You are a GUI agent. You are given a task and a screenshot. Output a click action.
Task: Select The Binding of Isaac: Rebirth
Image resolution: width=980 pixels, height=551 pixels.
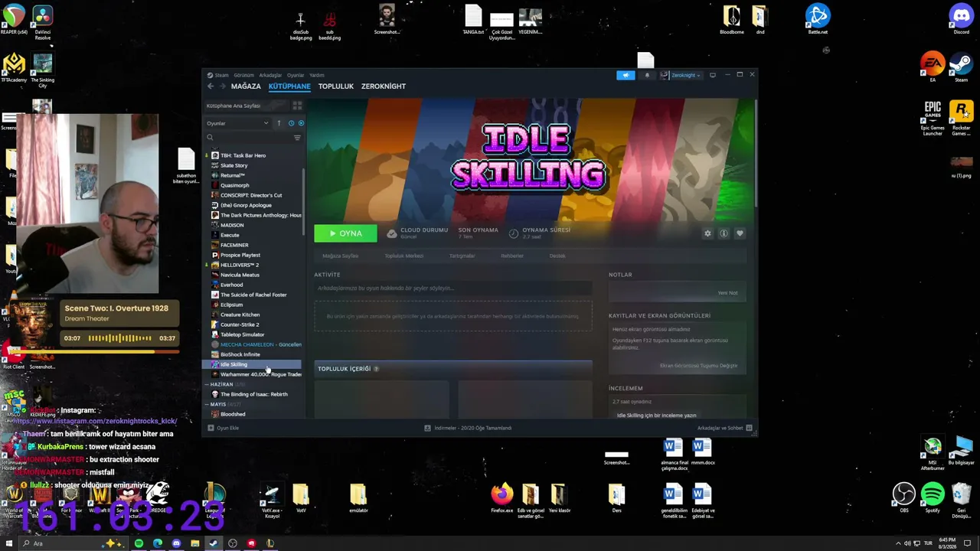pos(256,394)
